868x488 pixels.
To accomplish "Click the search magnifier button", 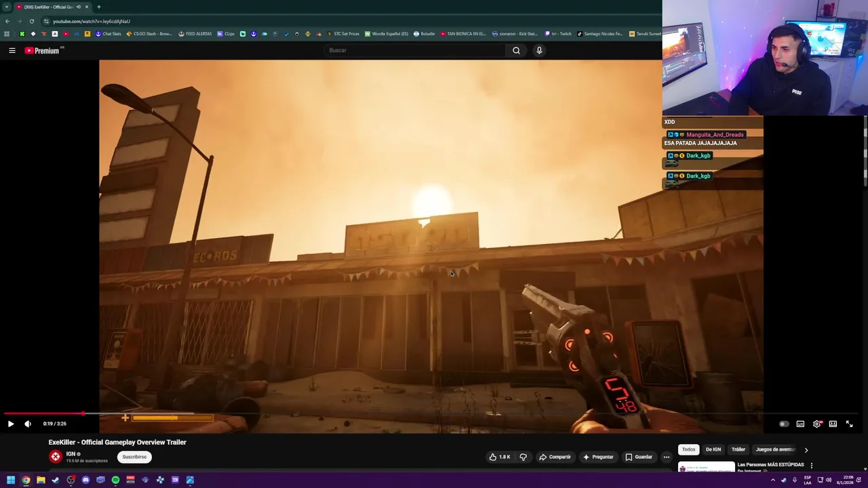I will point(516,50).
